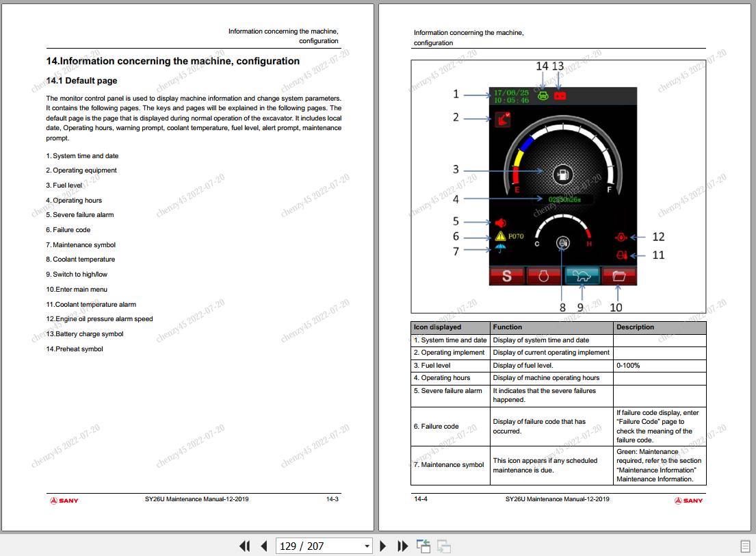756x556 pixels.
Task: Click list item "3. Fuel level" on left page
Action: (64, 186)
